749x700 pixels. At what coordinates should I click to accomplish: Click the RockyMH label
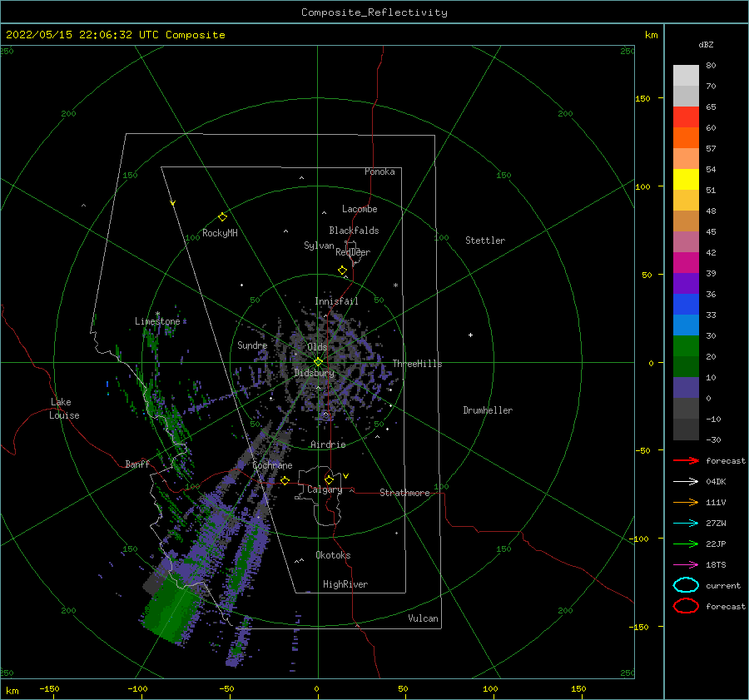(x=220, y=233)
